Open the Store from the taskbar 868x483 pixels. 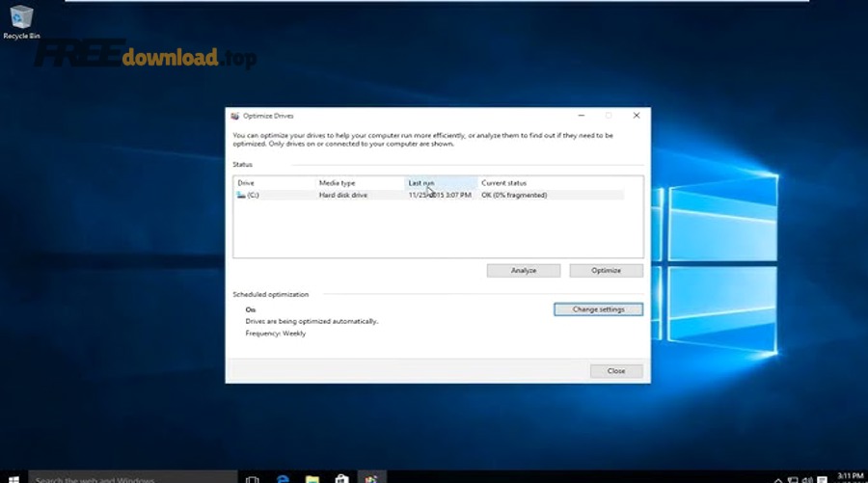click(341, 478)
